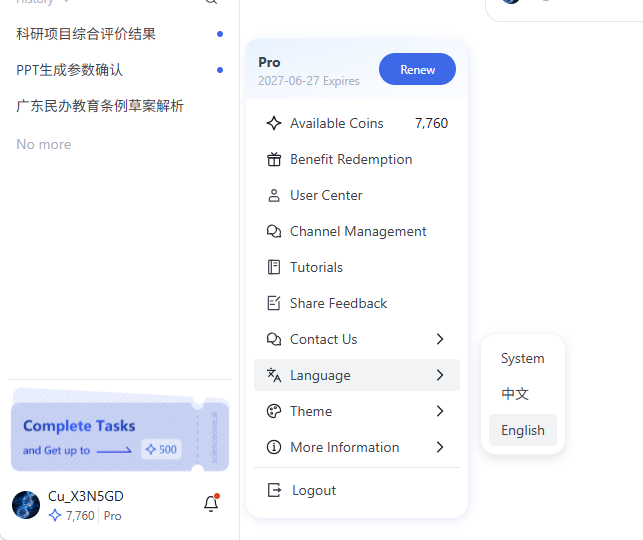Choose Logout from the menu
643x540 pixels.
[x=357, y=490]
